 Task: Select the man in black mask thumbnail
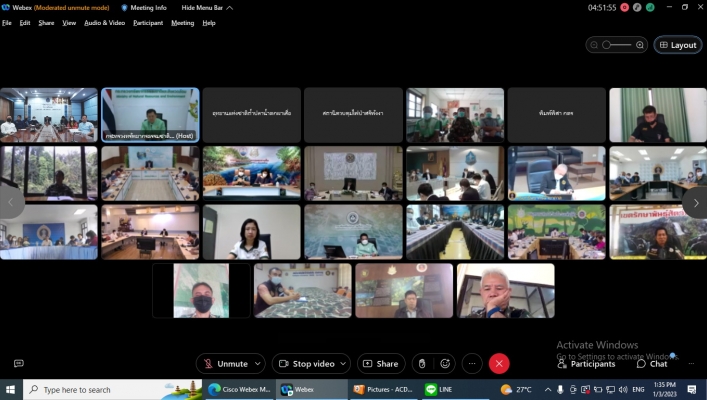(x=201, y=291)
